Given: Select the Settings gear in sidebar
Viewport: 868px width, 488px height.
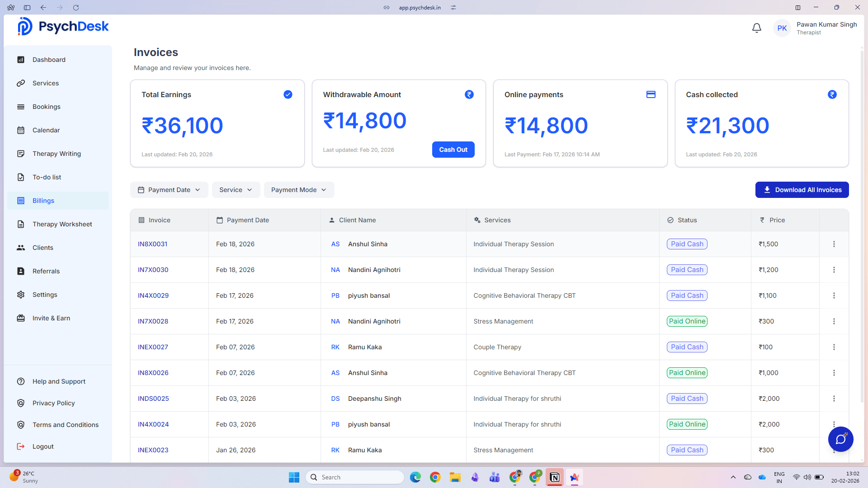Looking at the screenshot, I should point(21,295).
